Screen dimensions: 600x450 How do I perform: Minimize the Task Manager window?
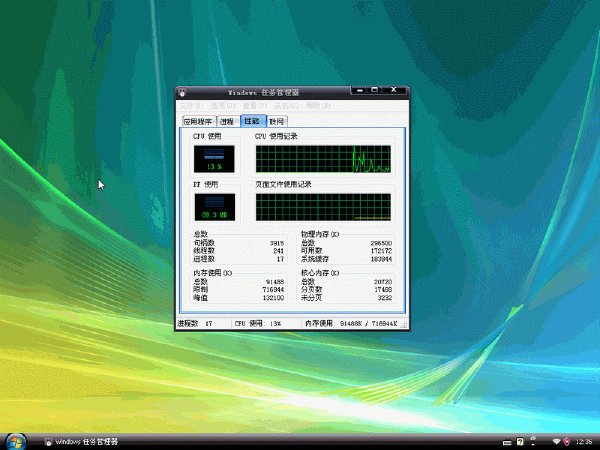(360, 90)
